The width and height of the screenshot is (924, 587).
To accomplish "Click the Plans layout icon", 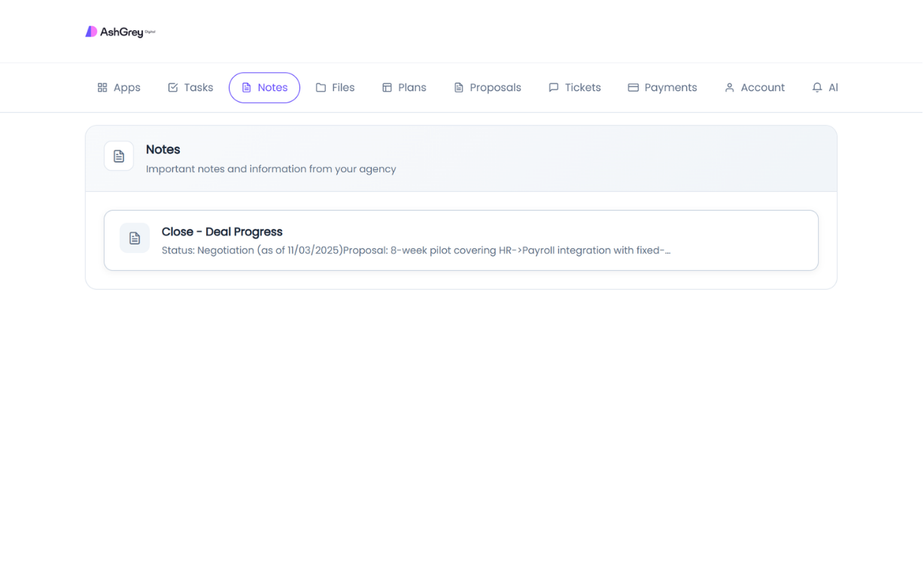I will pos(387,87).
